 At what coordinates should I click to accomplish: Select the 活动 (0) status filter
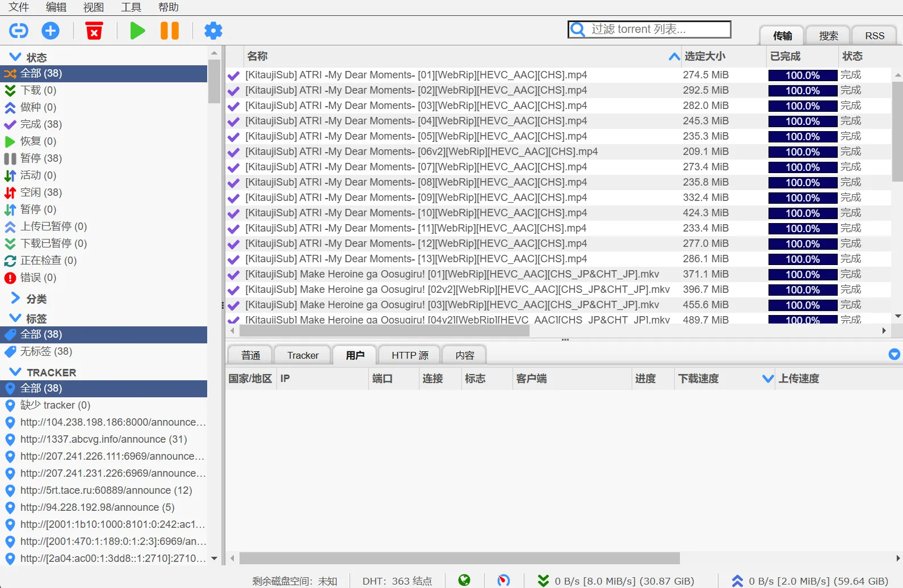point(103,175)
